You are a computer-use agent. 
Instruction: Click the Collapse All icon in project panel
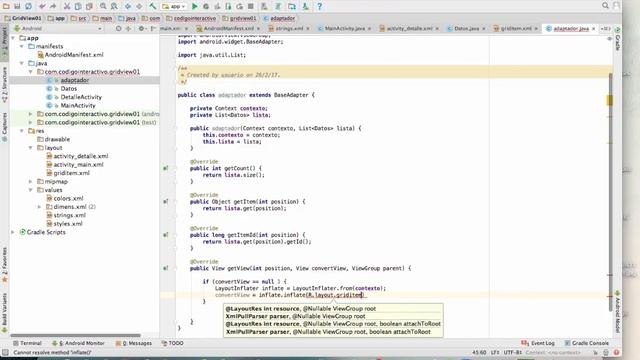[x=128, y=29]
